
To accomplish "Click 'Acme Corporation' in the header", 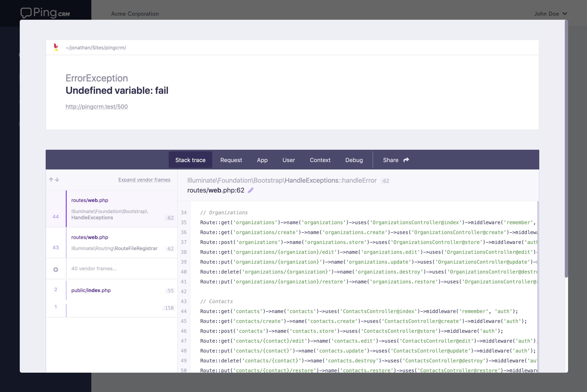I will [135, 14].
